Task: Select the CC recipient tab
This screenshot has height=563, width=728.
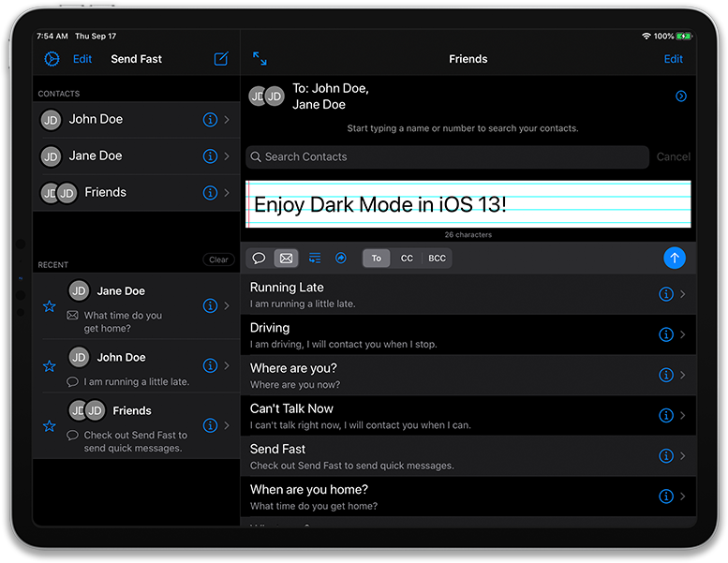Action: coord(407,258)
